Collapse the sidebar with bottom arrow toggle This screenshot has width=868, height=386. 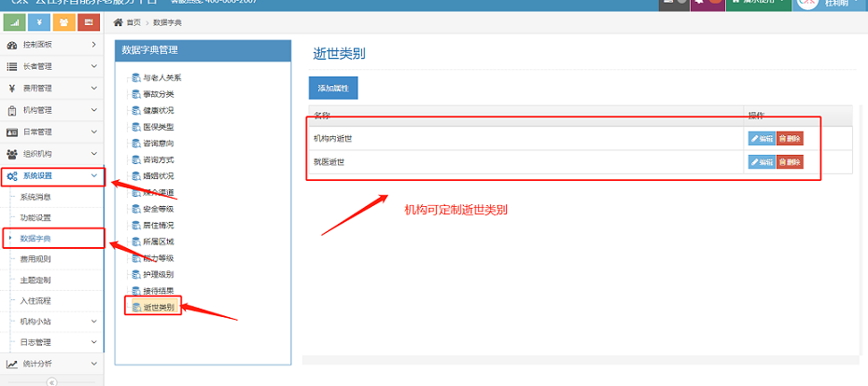[x=51, y=381]
